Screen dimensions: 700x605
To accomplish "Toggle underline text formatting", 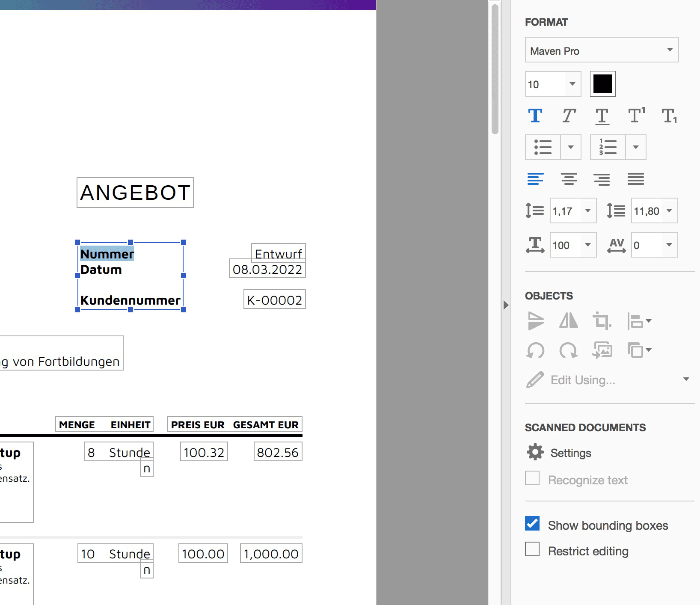I will click(x=602, y=116).
